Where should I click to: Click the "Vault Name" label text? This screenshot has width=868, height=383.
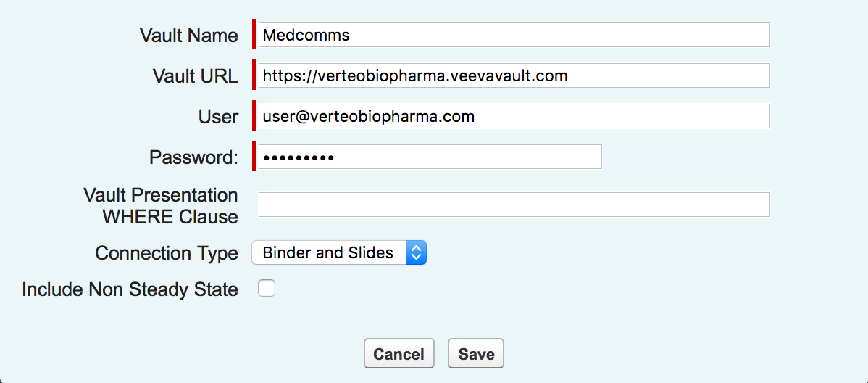188,36
